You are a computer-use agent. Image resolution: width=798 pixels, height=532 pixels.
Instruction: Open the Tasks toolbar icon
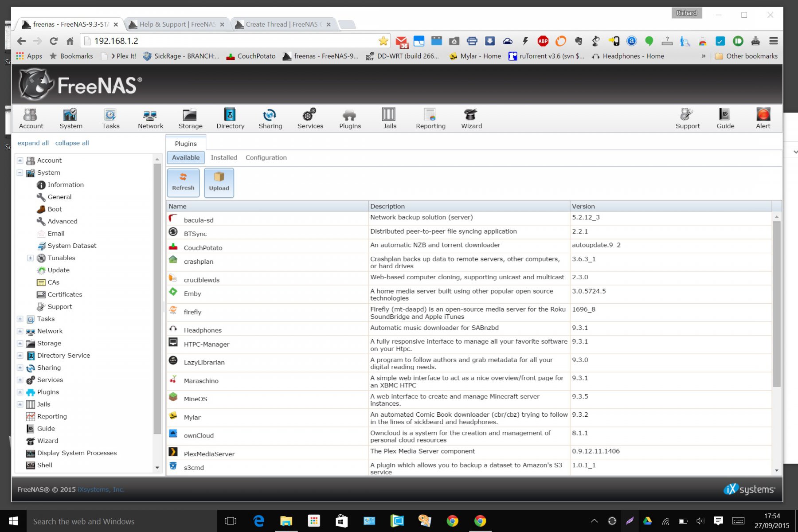(x=110, y=118)
